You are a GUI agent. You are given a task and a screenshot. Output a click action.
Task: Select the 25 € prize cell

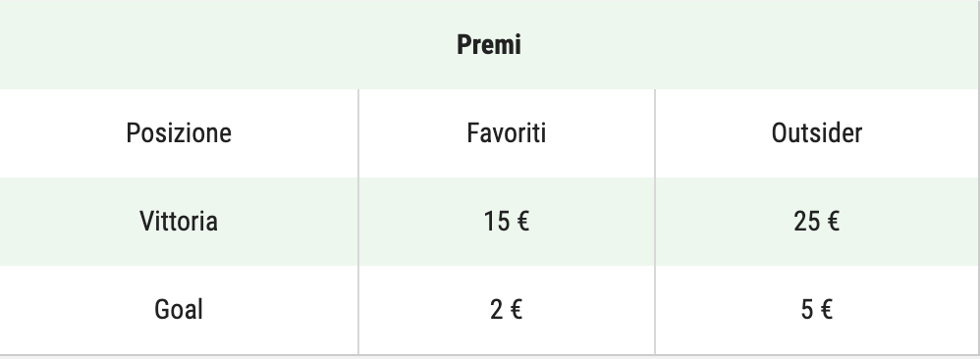(x=816, y=222)
